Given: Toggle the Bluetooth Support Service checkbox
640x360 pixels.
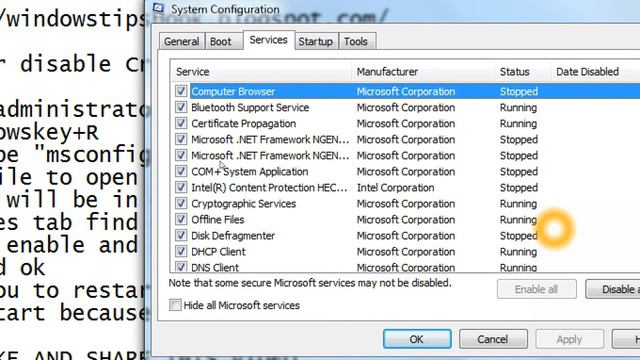Looking at the screenshot, I should [x=181, y=107].
